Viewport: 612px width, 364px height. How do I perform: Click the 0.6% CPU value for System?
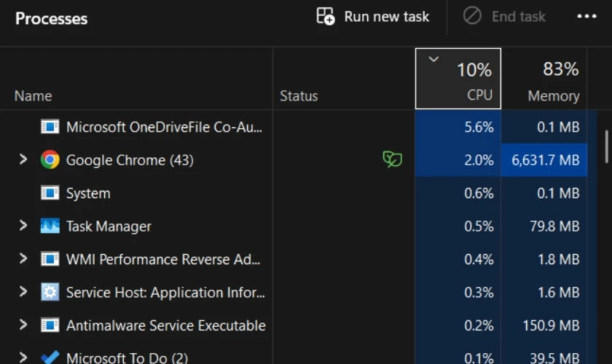(479, 194)
